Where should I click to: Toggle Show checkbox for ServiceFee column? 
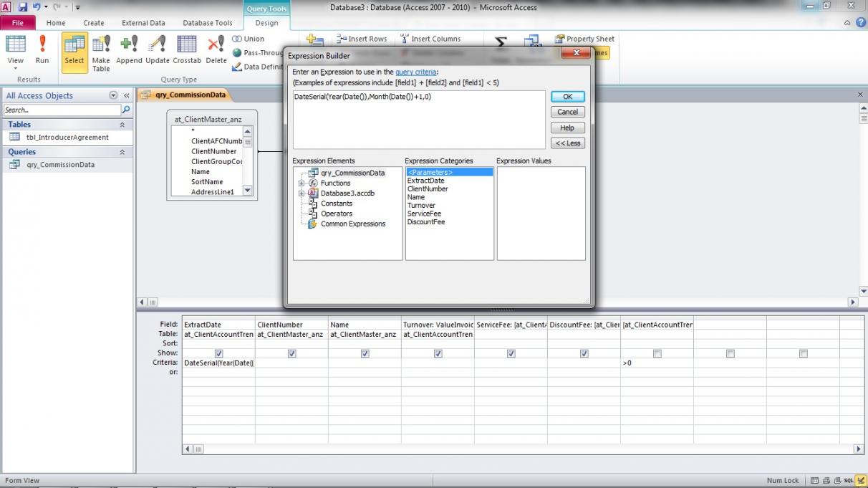pyautogui.click(x=511, y=353)
